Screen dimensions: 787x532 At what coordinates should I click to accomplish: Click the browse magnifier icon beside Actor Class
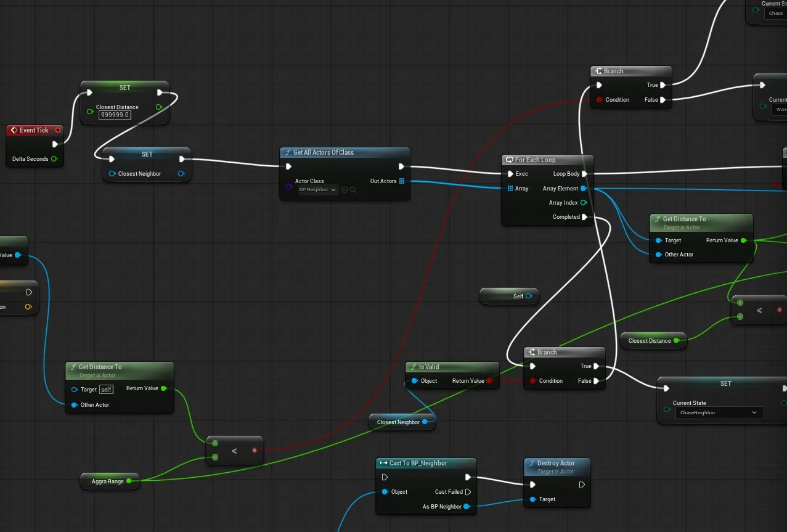[x=353, y=190]
